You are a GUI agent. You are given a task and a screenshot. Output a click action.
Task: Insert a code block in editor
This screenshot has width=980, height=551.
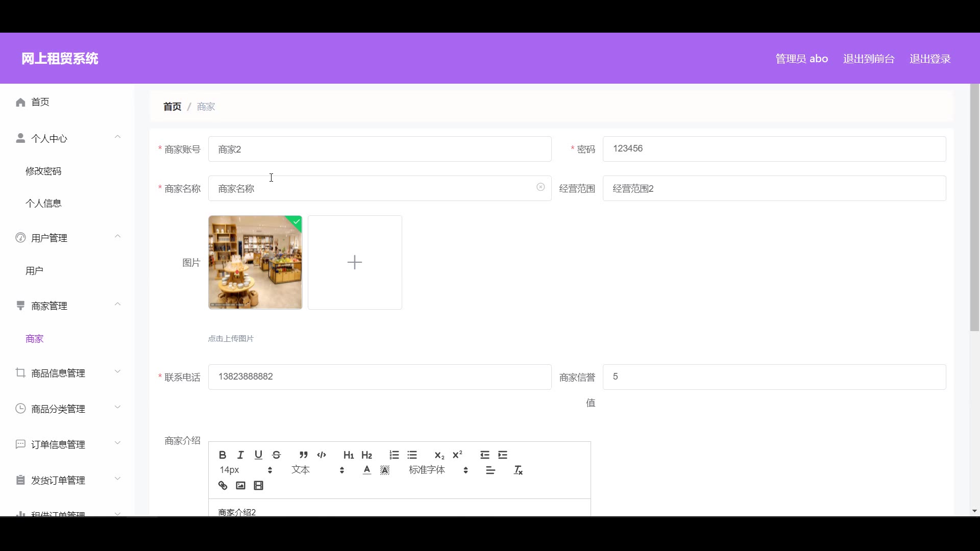[322, 455]
